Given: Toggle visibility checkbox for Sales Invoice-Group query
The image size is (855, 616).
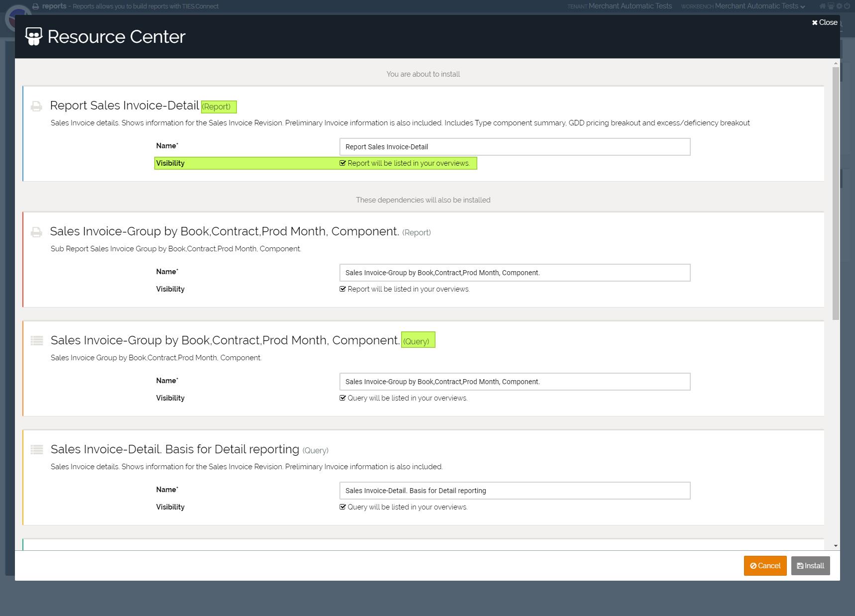Looking at the screenshot, I should click(x=342, y=398).
